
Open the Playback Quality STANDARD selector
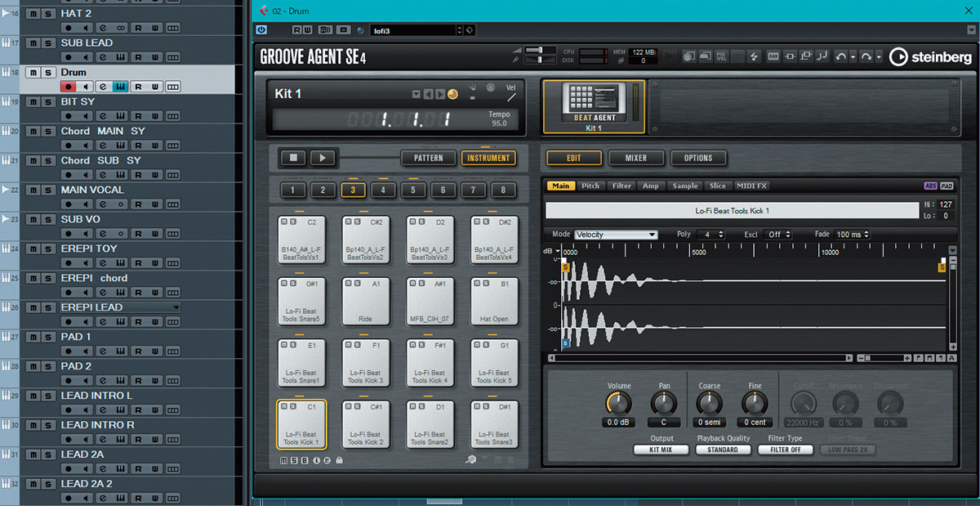(723, 450)
